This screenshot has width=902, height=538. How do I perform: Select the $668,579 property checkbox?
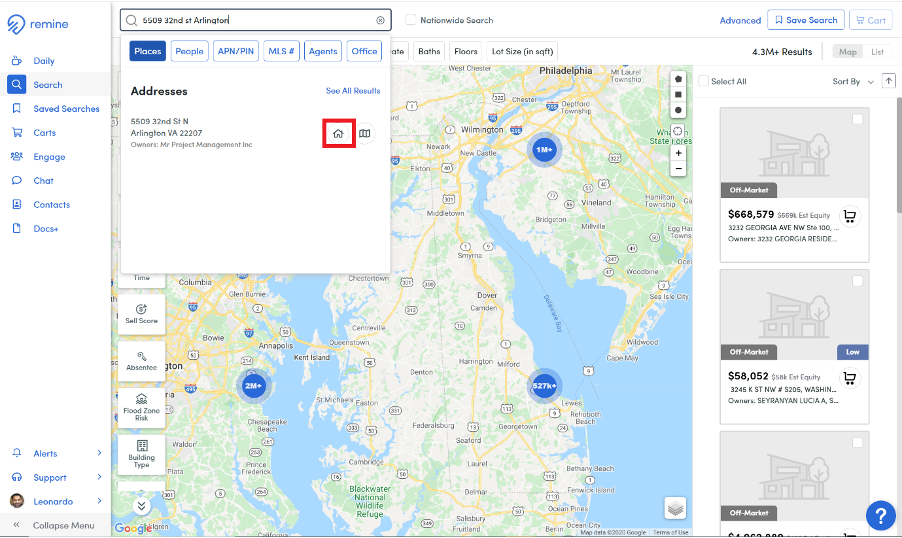coord(857,119)
